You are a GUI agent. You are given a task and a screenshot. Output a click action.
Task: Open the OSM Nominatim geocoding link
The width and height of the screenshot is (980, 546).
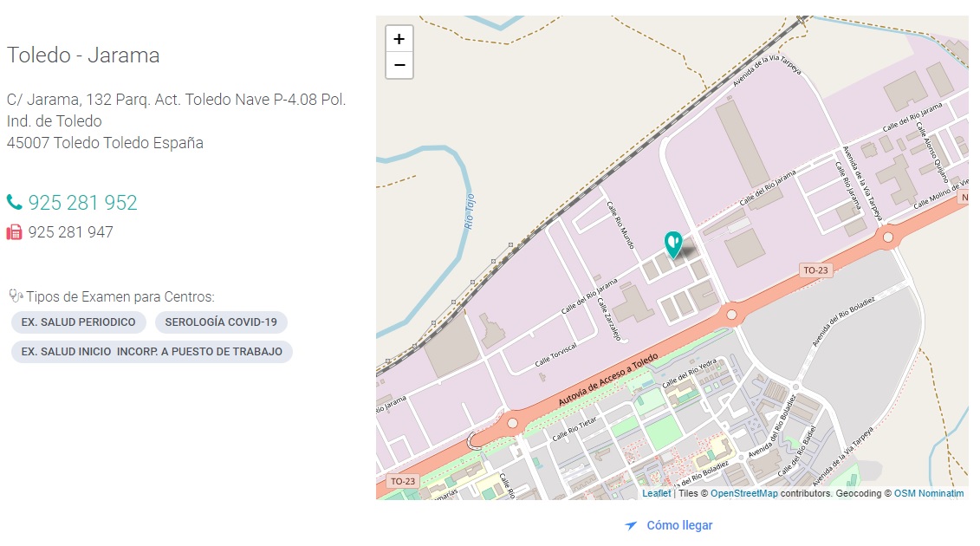[x=928, y=493]
